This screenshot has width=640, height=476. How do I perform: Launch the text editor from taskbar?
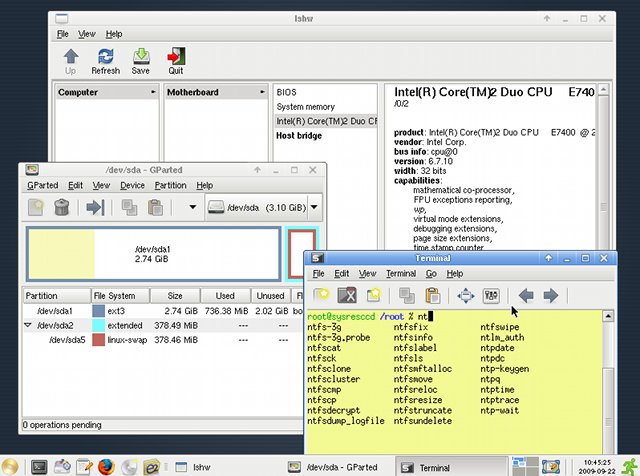[84, 467]
